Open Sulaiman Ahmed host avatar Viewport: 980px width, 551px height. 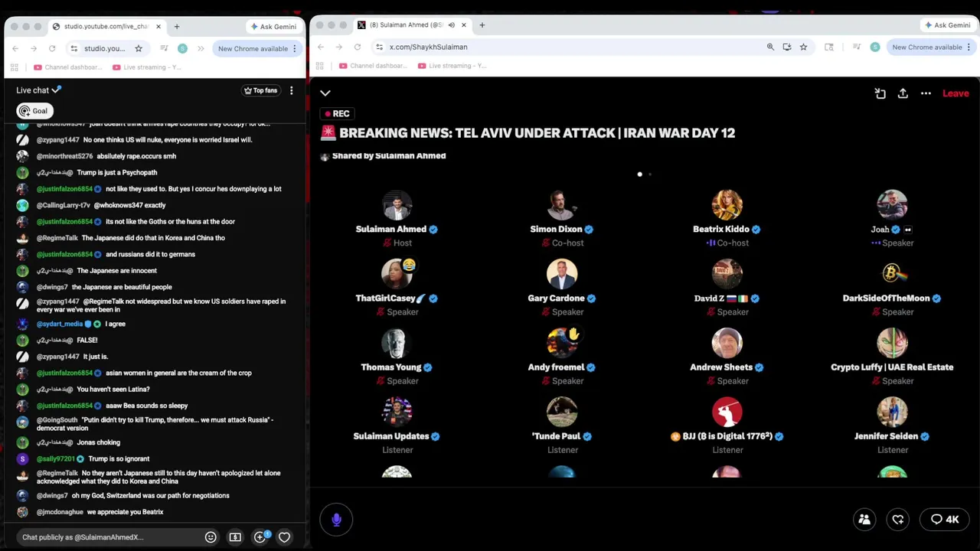click(397, 205)
